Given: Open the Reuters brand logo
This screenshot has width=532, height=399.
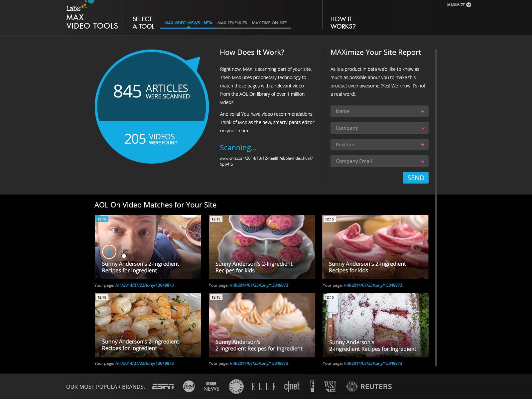Looking at the screenshot, I should point(369,386).
